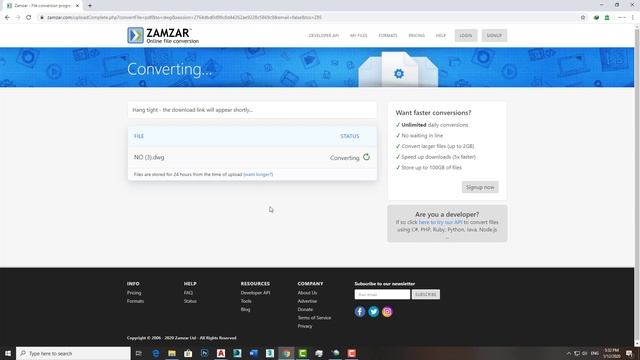Viewport: 640px width, 360px height.
Task: Click the ENG language indicator
Action: tap(595, 353)
